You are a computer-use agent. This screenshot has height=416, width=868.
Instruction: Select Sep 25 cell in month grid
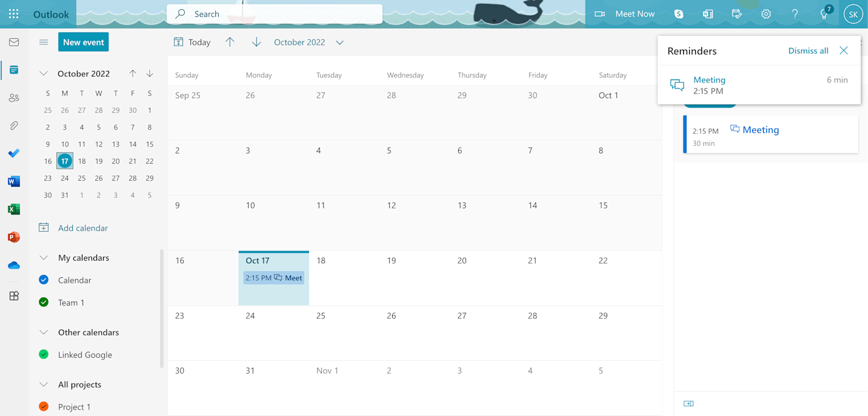(x=203, y=113)
